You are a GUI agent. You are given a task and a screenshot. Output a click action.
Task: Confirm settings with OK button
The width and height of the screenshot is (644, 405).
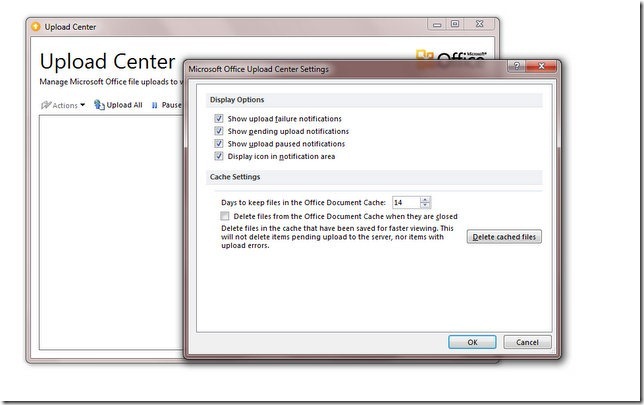(x=472, y=342)
